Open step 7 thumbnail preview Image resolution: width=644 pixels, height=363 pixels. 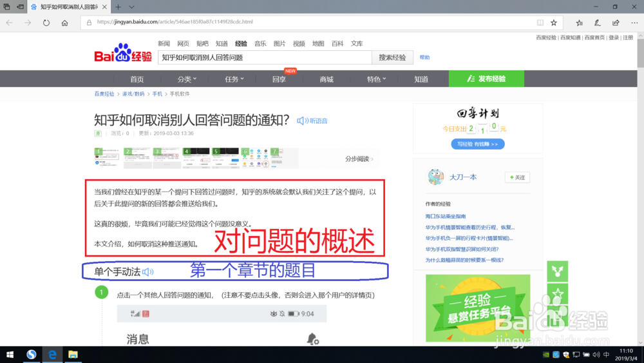(x=284, y=158)
